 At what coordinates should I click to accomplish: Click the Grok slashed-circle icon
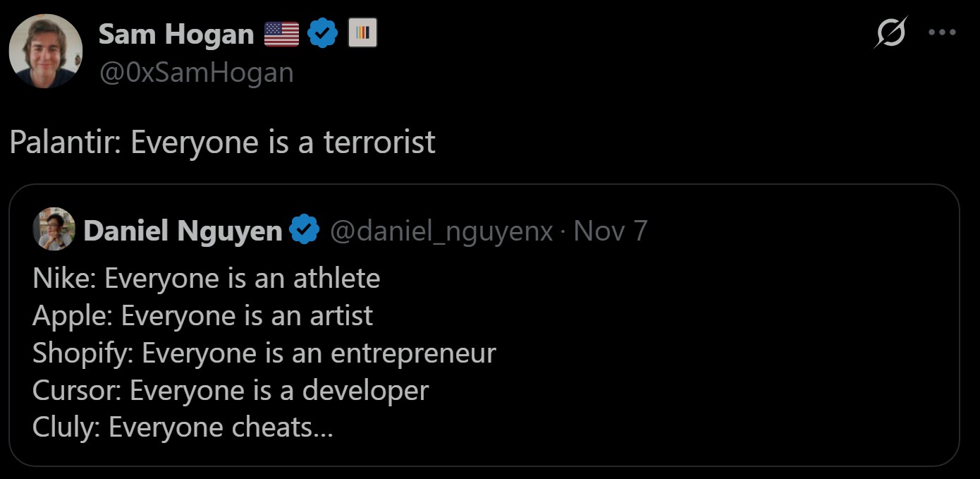892,32
